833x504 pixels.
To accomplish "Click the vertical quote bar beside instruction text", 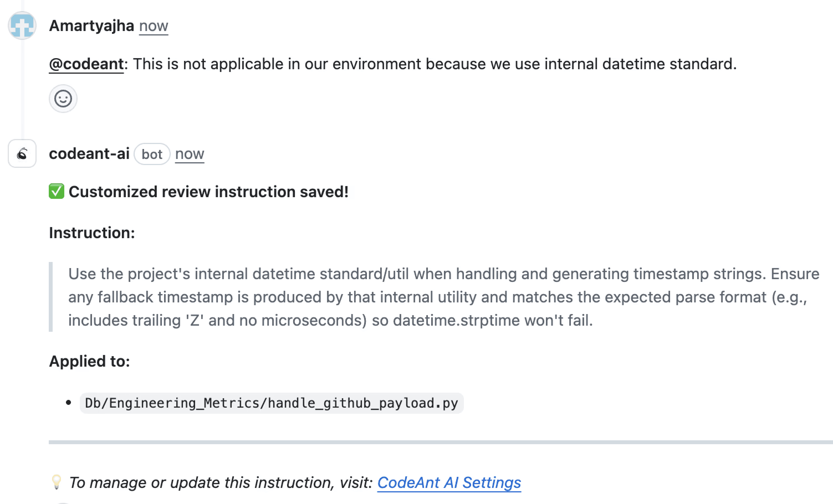I will (x=51, y=297).
